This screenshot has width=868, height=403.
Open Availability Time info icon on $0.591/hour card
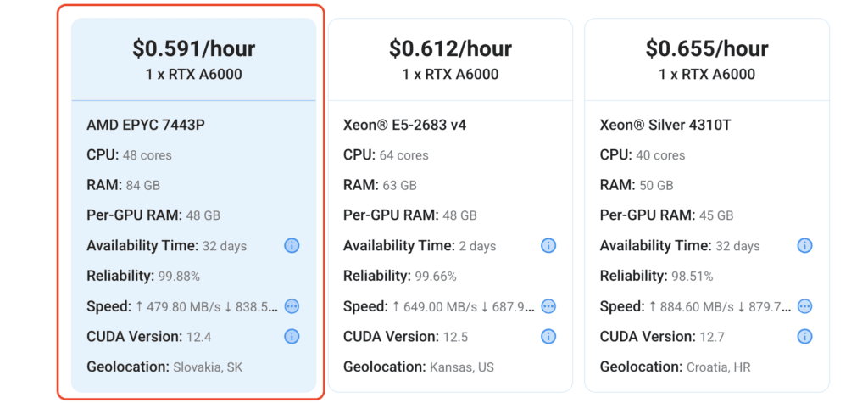pyautogui.click(x=292, y=245)
